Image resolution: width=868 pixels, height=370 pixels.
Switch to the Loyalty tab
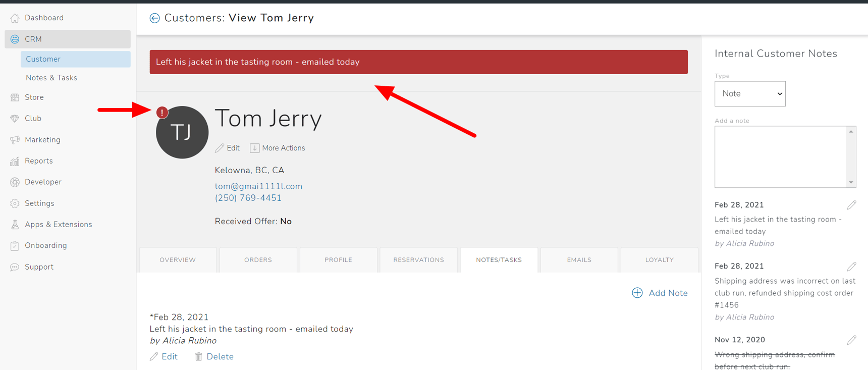point(659,260)
